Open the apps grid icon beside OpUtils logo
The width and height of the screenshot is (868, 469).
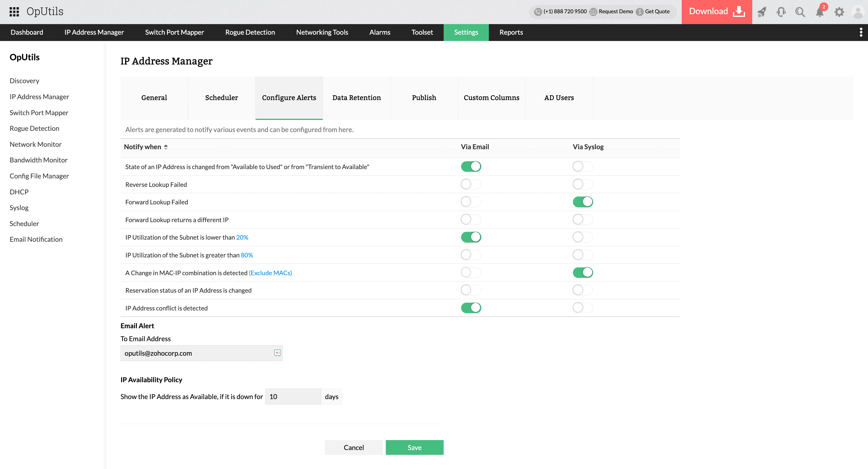[x=14, y=11]
